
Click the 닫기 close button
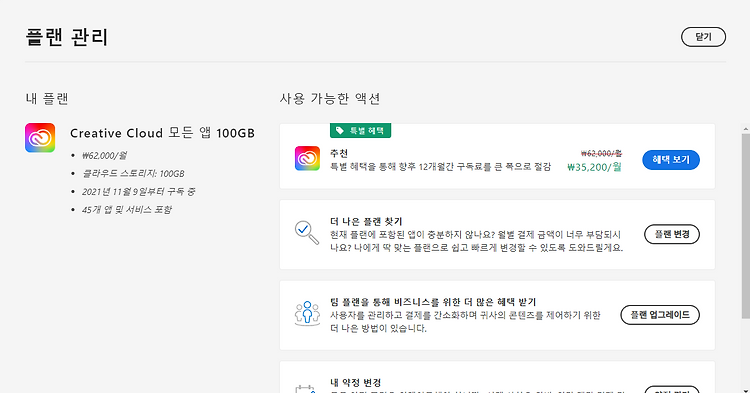[703, 37]
